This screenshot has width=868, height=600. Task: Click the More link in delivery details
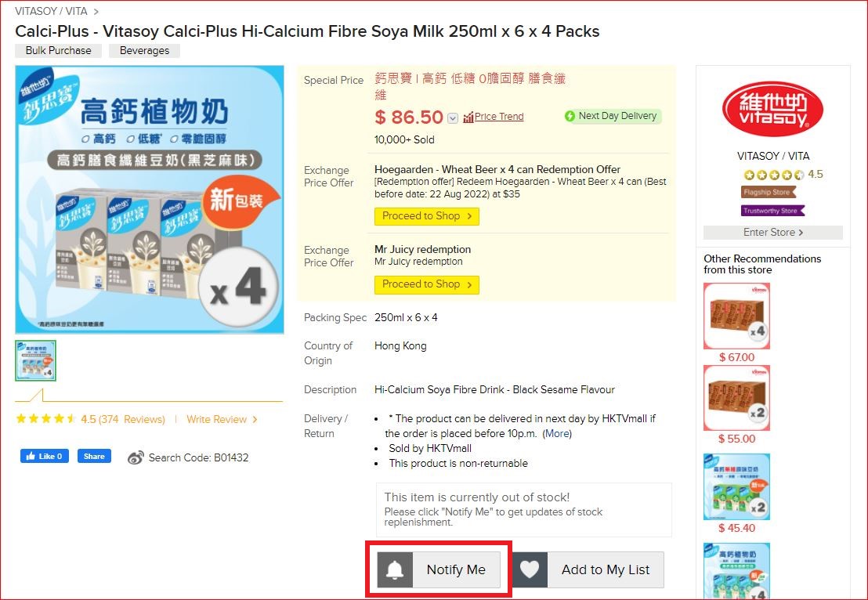[558, 434]
